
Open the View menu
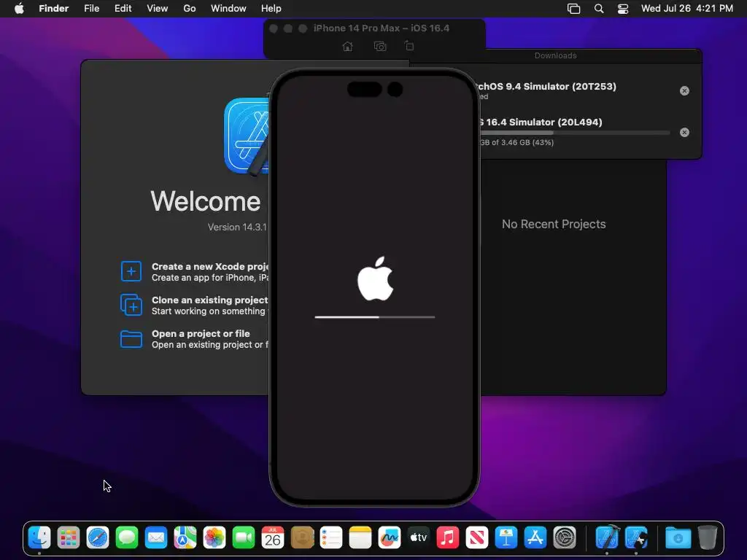158,9
